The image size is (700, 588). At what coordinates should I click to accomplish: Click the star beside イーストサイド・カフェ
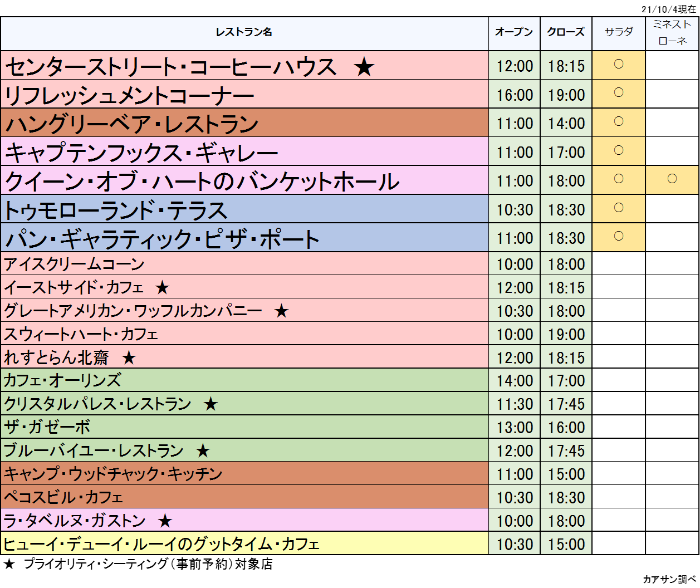tap(162, 288)
